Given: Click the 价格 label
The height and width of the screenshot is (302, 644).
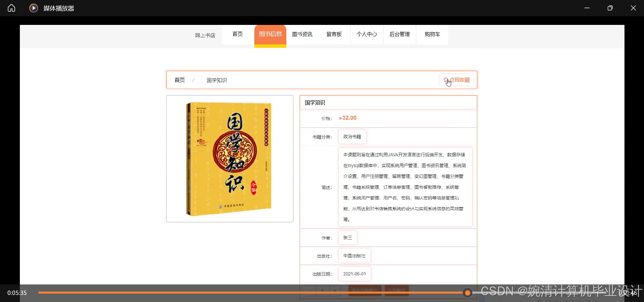Looking at the screenshot, I should (327, 118).
